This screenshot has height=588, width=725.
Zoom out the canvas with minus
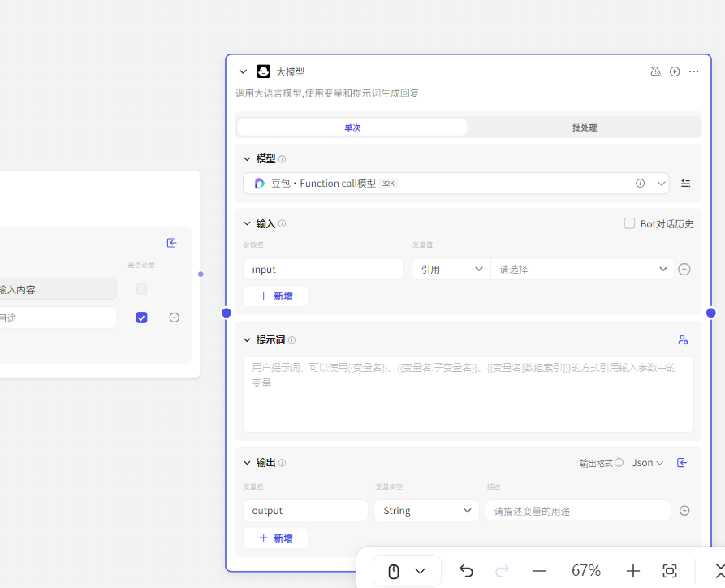click(x=539, y=571)
